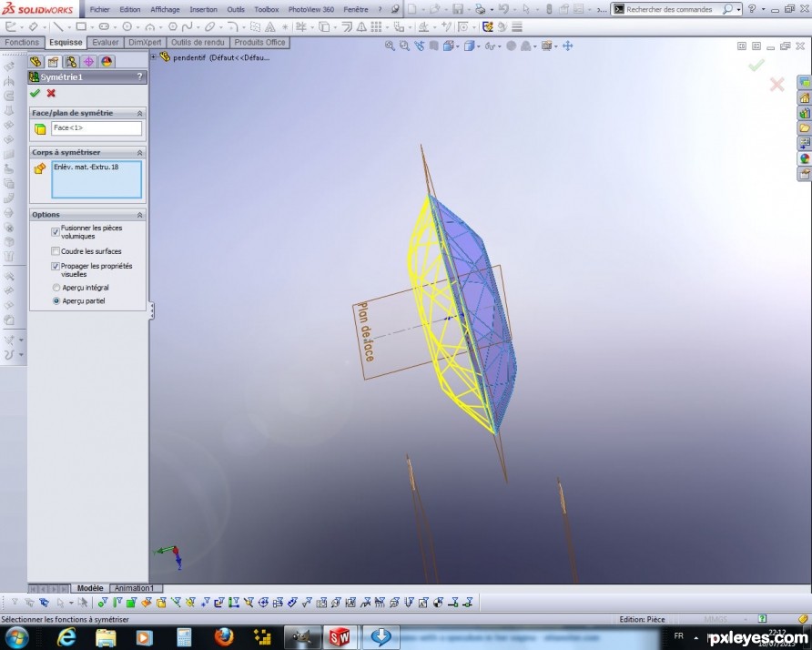Image resolution: width=812 pixels, height=650 pixels.
Task: Switch to the DimXpert tab
Action: pyautogui.click(x=145, y=43)
